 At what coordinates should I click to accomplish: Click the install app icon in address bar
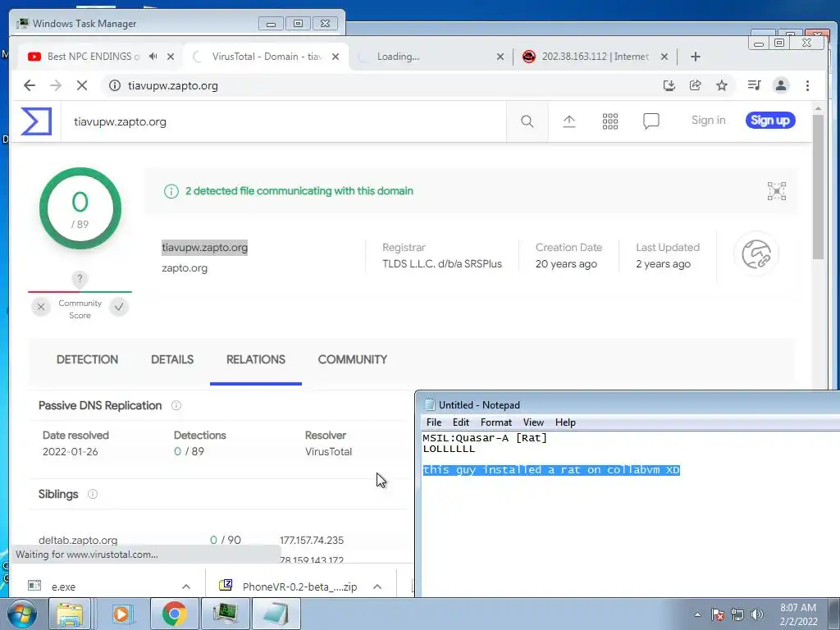point(669,85)
